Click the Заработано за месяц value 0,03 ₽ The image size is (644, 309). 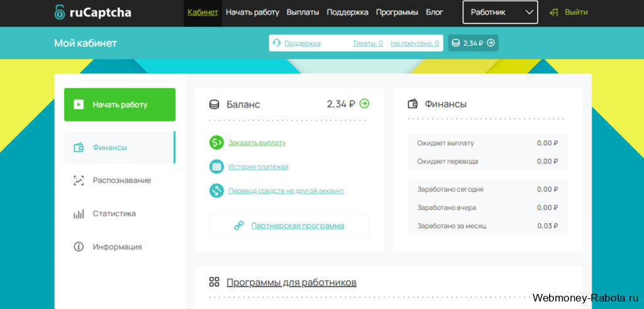coord(548,225)
